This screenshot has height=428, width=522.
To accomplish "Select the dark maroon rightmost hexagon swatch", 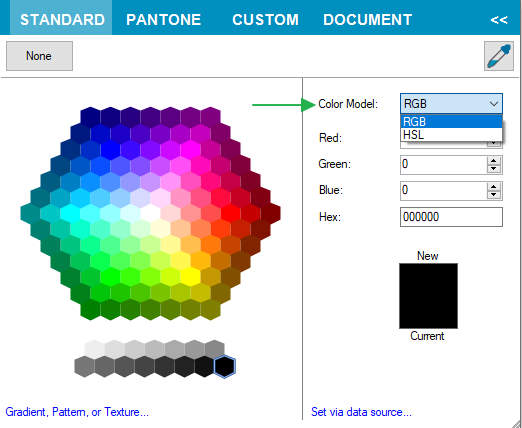I will click(x=270, y=213).
